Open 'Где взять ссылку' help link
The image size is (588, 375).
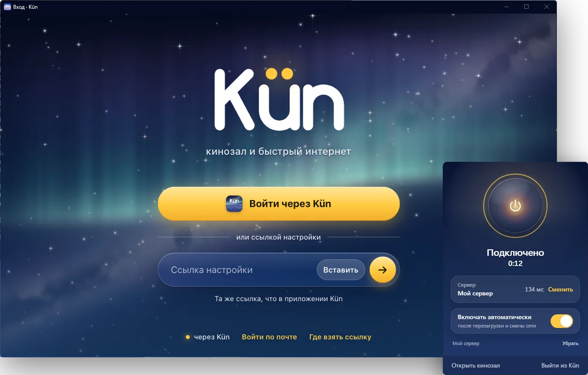pos(340,337)
